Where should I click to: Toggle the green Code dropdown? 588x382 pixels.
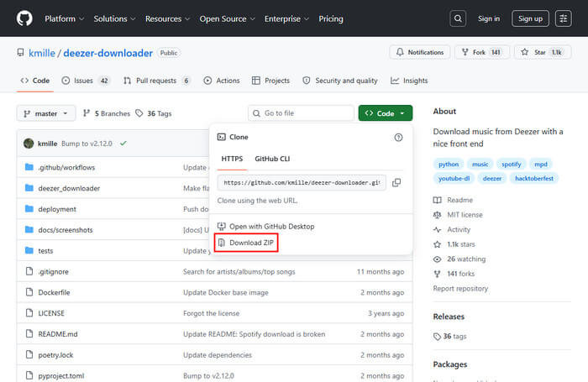(x=385, y=113)
